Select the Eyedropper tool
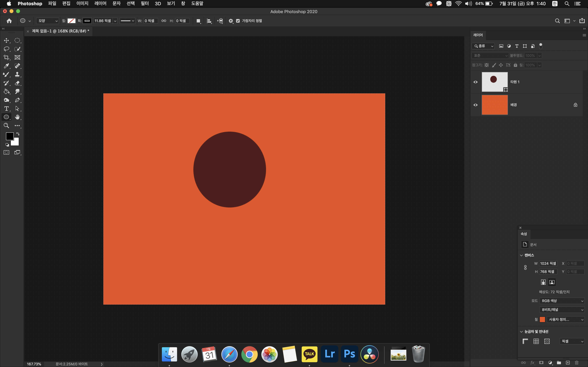 coord(6,66)
